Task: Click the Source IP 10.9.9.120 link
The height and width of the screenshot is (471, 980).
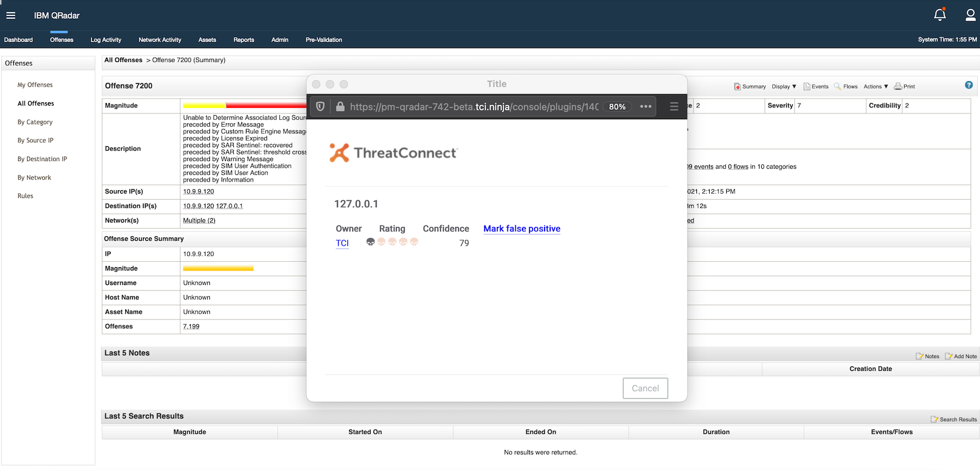Action: click(x=198, y=191)
